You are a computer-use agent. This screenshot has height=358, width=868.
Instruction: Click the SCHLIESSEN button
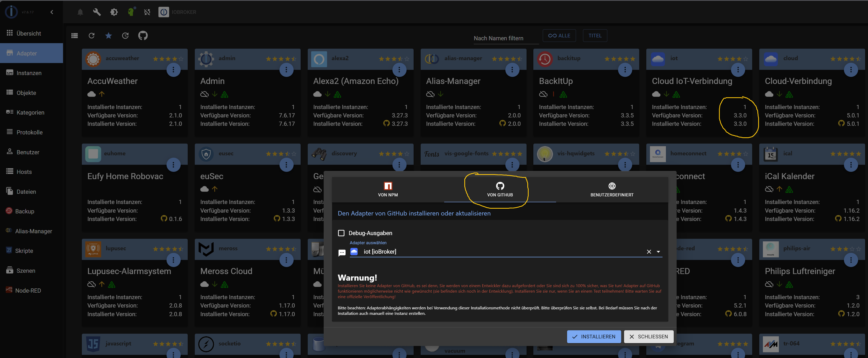tap(648, 336)
